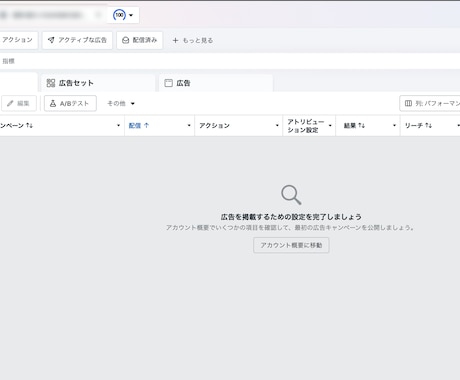Click アカウント概要に移動 button

pos(291,245)
